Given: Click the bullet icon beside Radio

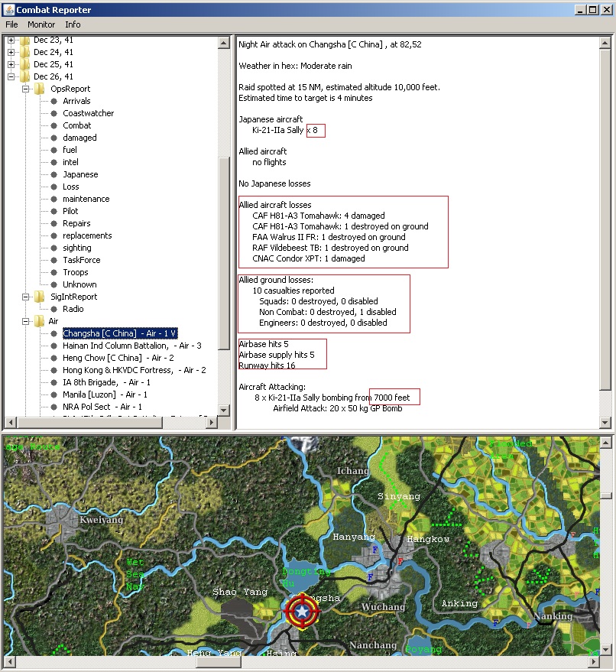Looking at the screenshot, I should [x=54, y=309].
